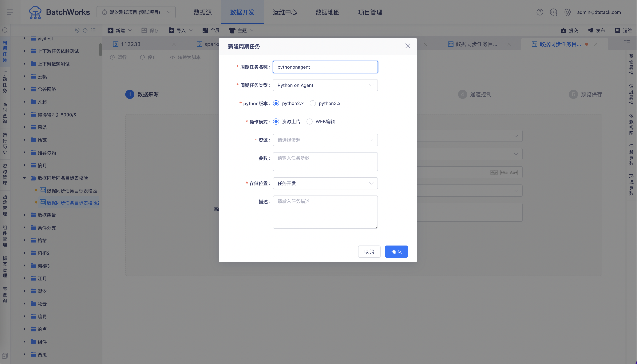637x364 pixels.
Task: Toggle the hamburger menu icon
Action: (x=10, y=12)
